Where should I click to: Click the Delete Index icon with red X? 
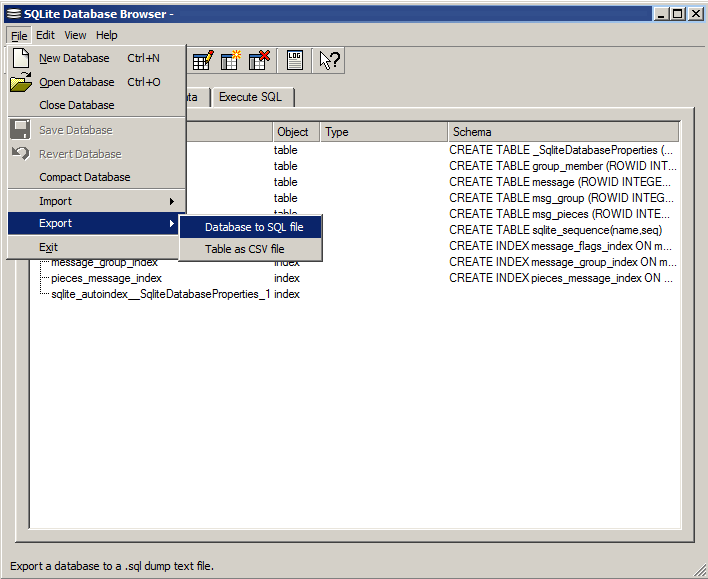[259, 60]
